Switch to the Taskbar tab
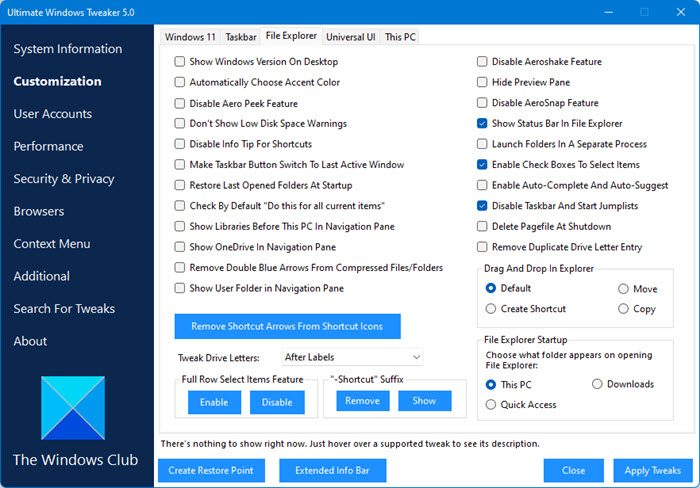Screen dimensions: 700x488 [240, 37]
